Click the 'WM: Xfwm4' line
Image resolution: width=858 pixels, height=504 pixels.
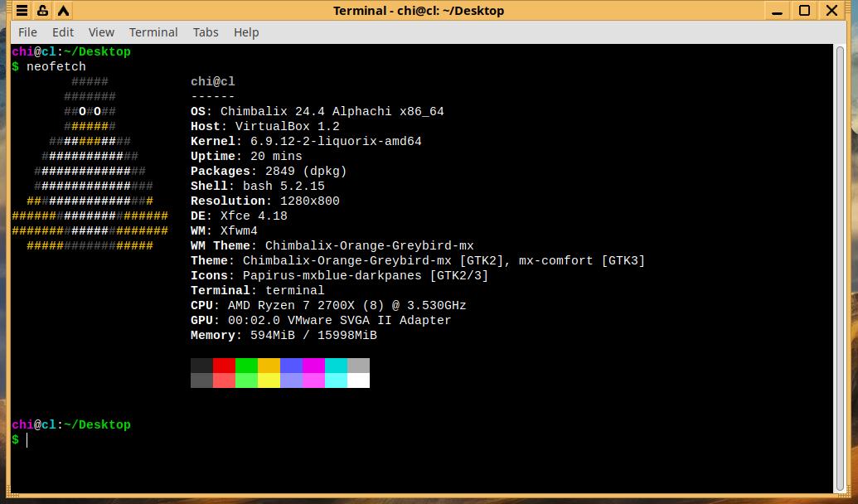[224, 231]
